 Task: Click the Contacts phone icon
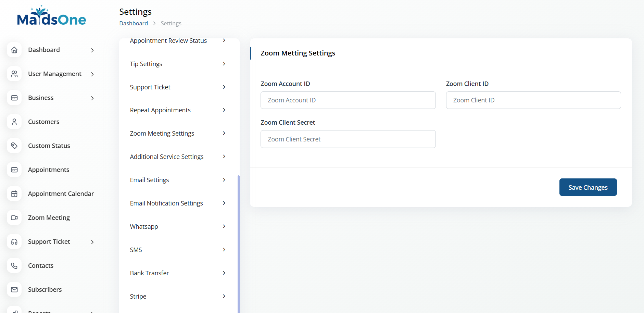click(14, 266)
